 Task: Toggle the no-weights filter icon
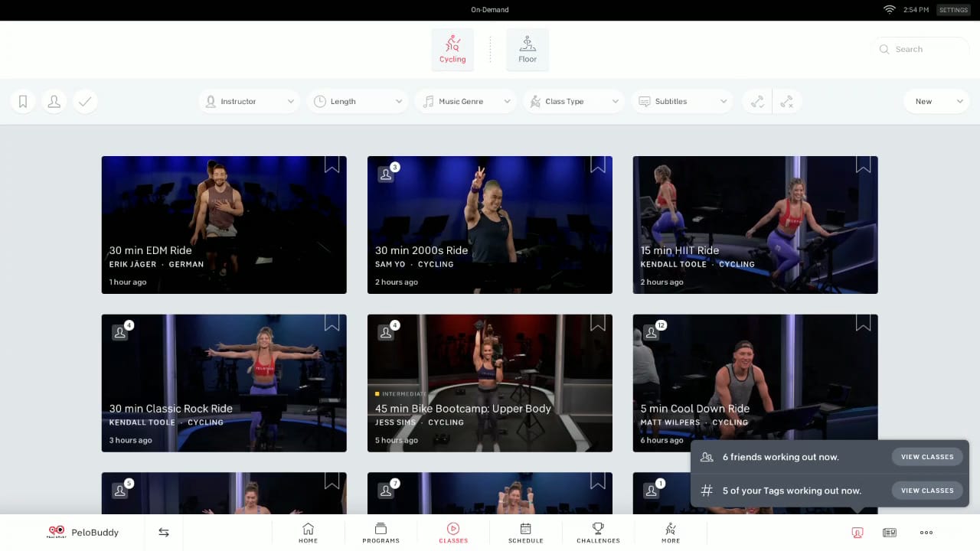tap(787, 101)
